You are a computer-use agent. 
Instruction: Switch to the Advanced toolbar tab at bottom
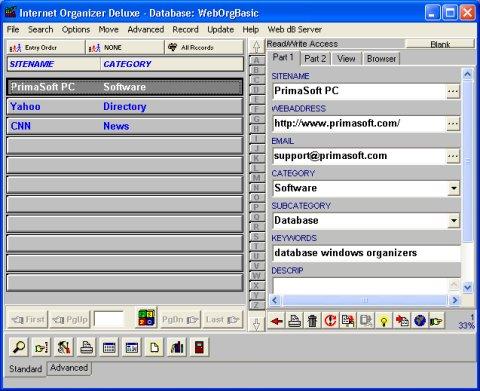click(x=69, y=368)
